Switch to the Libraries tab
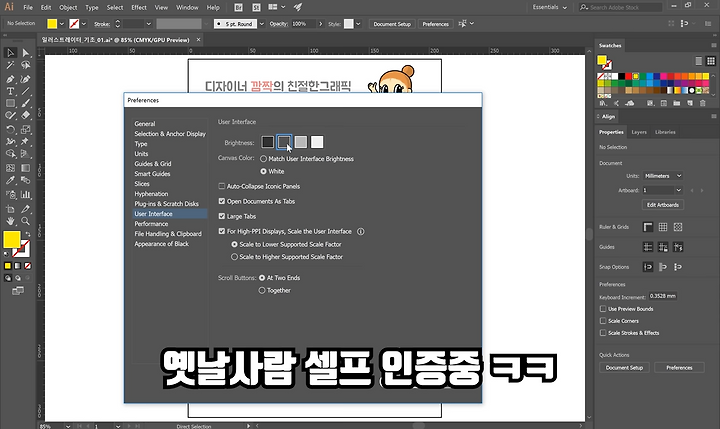Screen dimensions: 720x429 [665, 132]
